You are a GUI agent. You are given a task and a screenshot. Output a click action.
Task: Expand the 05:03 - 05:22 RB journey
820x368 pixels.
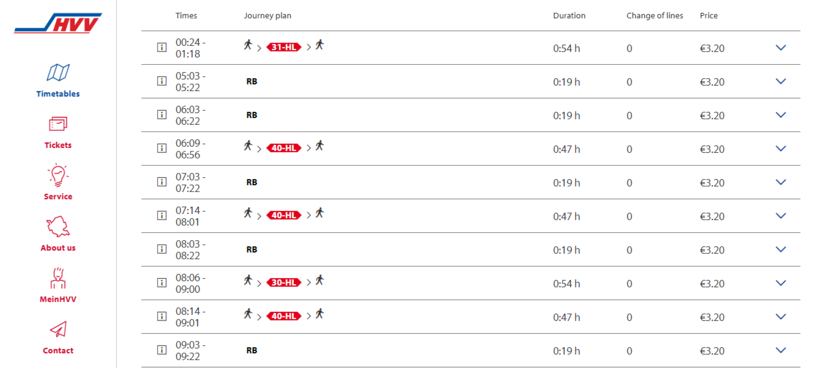click(x=781, y=82)
